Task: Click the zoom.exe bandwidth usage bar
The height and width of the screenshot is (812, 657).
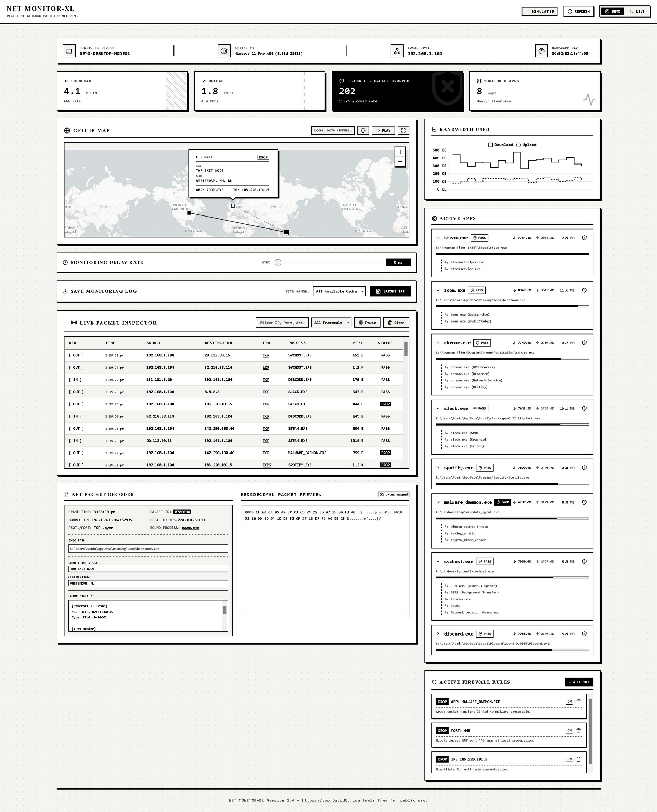Action: point(512,306)
